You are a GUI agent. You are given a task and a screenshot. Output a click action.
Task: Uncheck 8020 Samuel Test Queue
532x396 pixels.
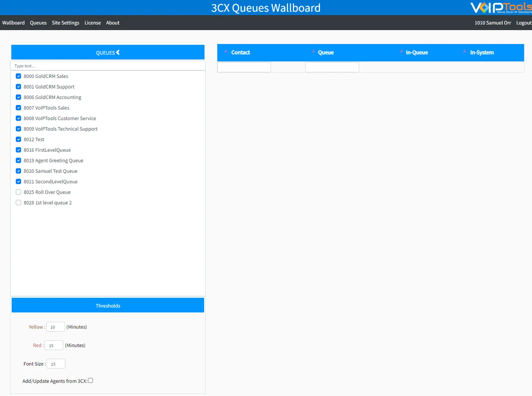click(x=18, y=171)
